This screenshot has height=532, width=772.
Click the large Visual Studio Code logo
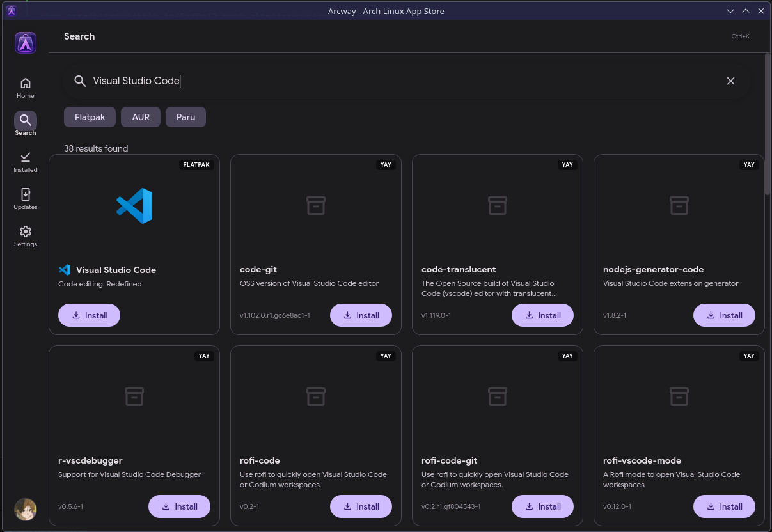134,206
